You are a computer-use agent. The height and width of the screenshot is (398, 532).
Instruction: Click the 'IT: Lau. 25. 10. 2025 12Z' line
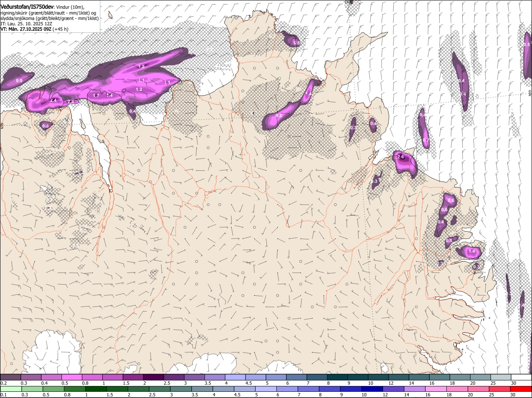pos(26,24)
